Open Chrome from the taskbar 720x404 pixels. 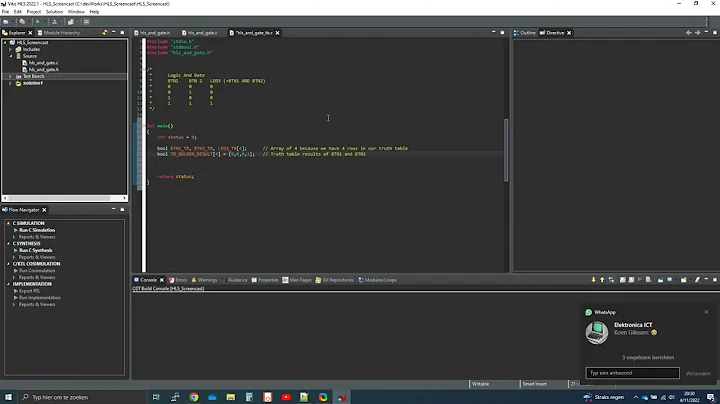194,397
